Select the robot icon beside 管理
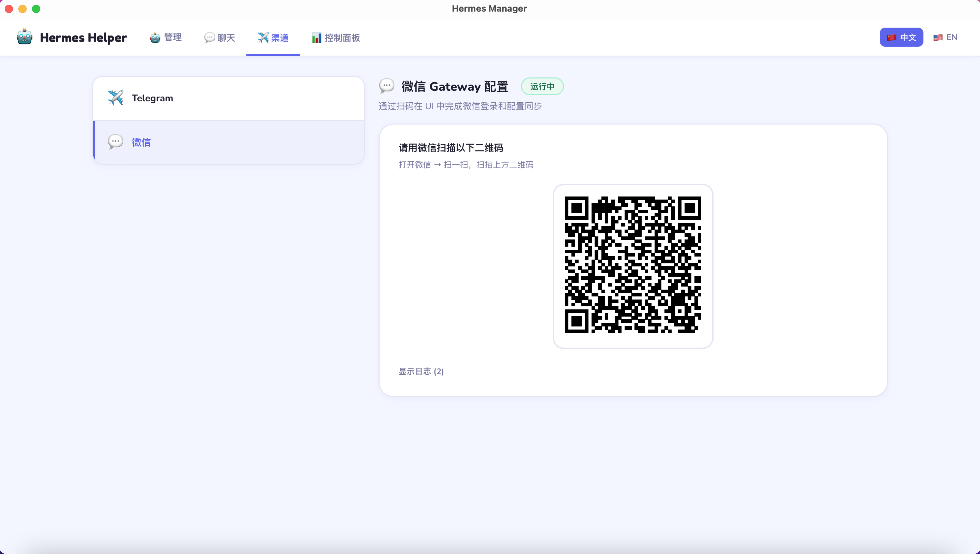 (x=154, y=37)
